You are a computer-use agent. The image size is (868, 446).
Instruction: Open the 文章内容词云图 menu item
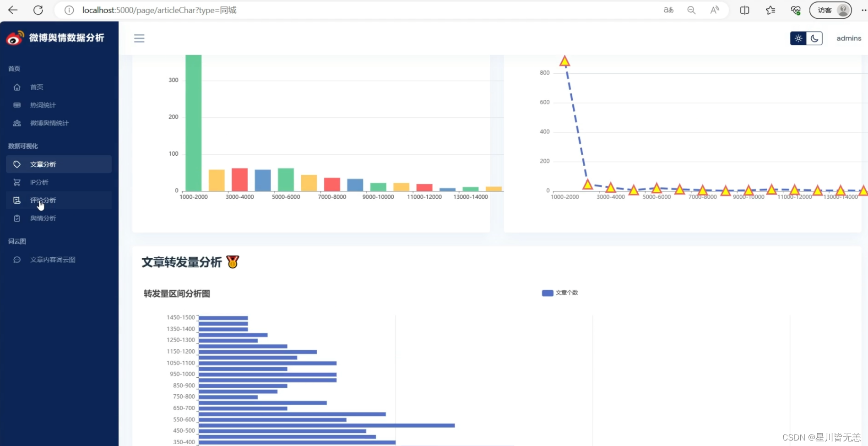tap(53, 260)
